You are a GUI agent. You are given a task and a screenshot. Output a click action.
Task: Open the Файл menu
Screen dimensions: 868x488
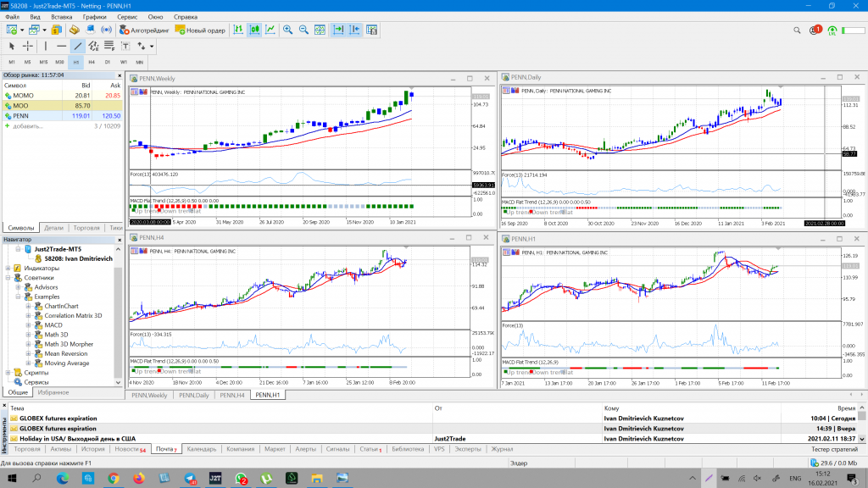point(12,17)
